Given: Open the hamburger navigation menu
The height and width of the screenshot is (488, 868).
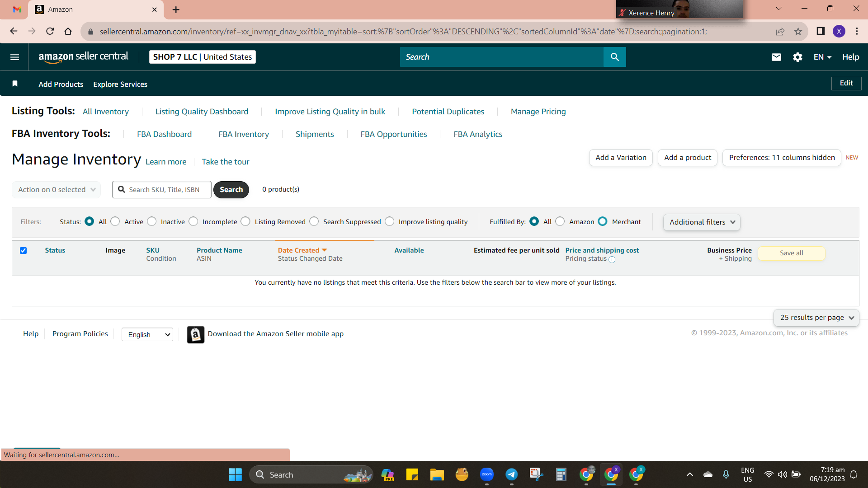Looking at the screenshot, I should point(14,57).
